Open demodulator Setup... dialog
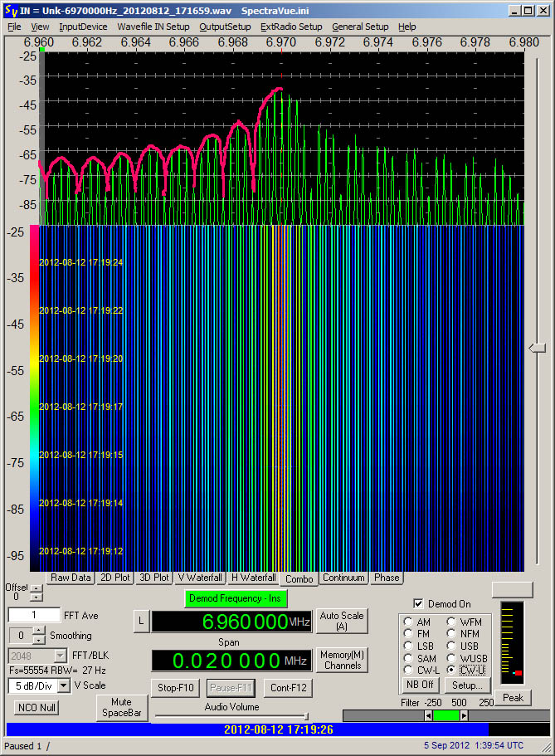 467,685
